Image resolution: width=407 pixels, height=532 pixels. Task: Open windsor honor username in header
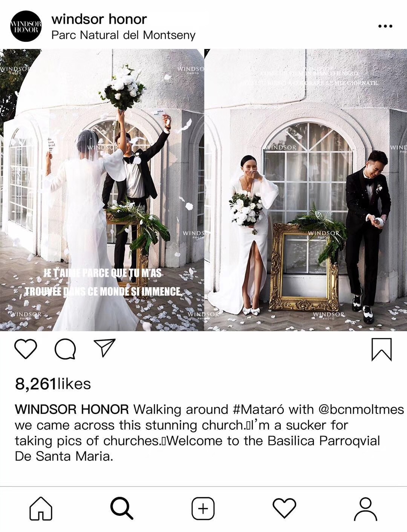(99, 18)
